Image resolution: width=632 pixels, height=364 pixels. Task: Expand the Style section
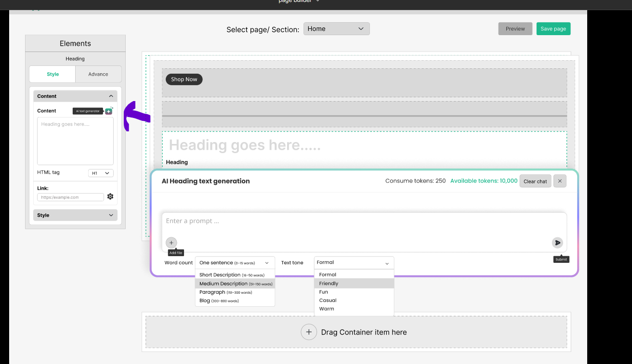[75, 215]
